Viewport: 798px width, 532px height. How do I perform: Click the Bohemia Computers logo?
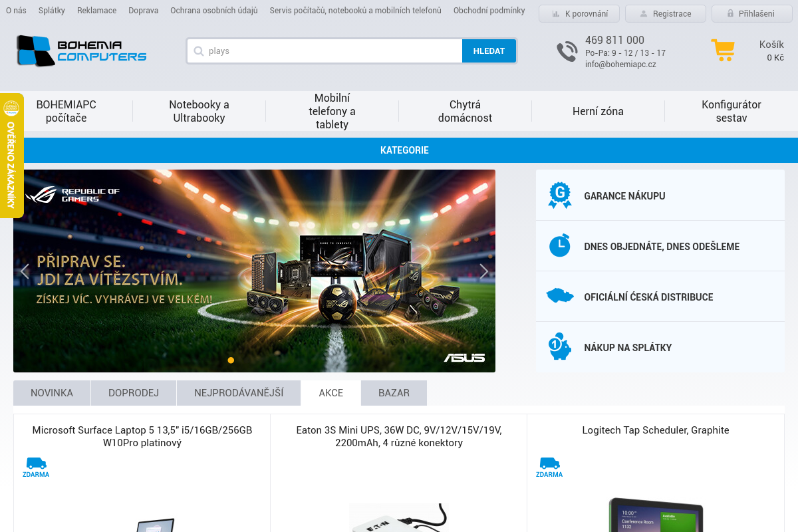pyautogui.click(x=81, y=51)
